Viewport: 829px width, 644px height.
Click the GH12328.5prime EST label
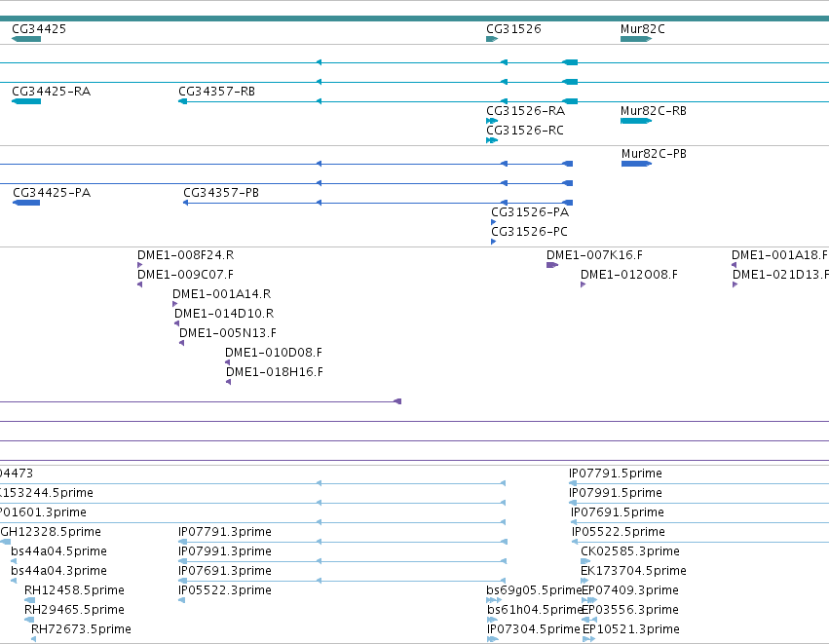[51, 532]
